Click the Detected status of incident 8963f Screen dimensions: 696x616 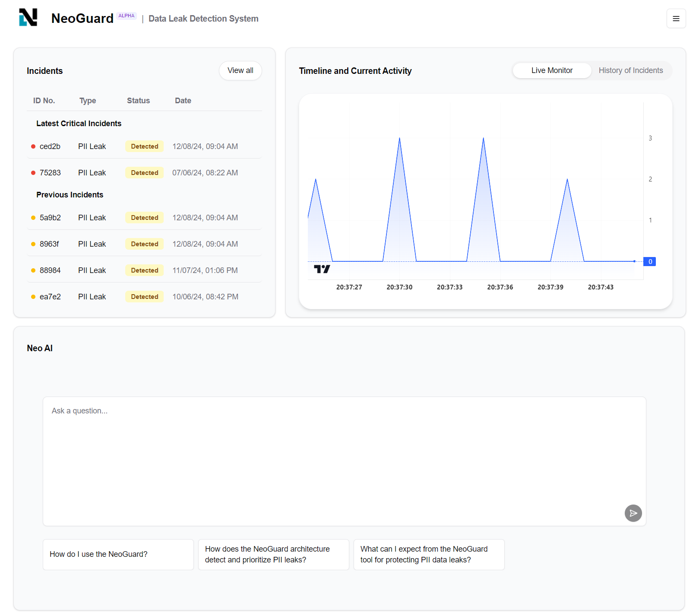(x=145, y=244)
